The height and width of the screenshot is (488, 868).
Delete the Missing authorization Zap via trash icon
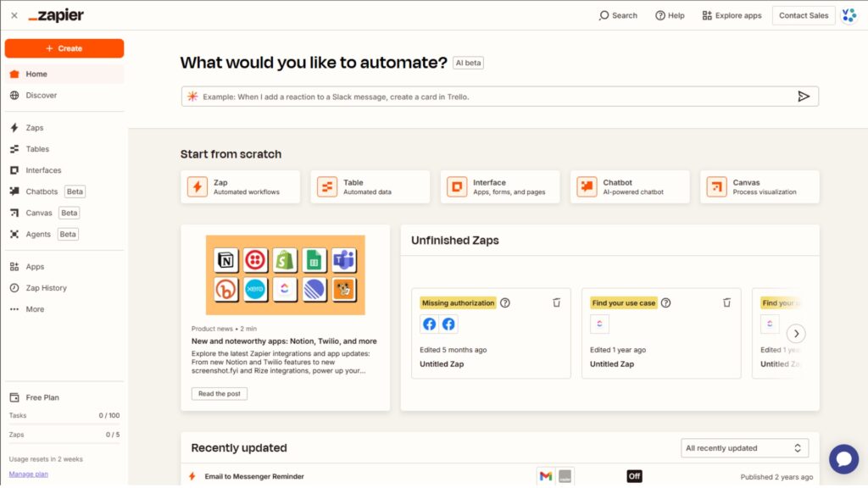click(556, 302)
